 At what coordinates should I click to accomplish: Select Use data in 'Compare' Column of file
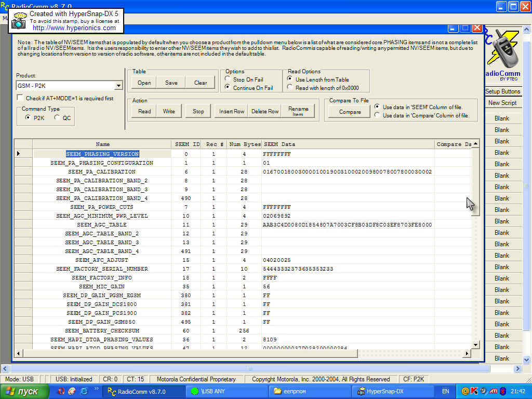[377, 115]
